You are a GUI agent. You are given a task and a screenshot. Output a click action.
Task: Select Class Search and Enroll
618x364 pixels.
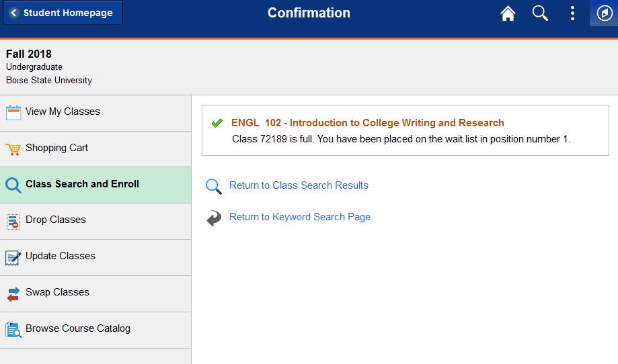(95, 185)
